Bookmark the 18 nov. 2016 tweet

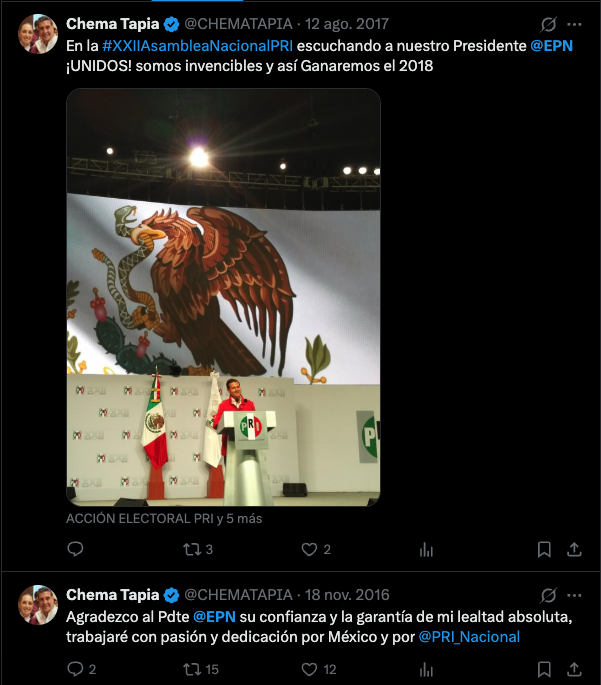coord(544,669)
